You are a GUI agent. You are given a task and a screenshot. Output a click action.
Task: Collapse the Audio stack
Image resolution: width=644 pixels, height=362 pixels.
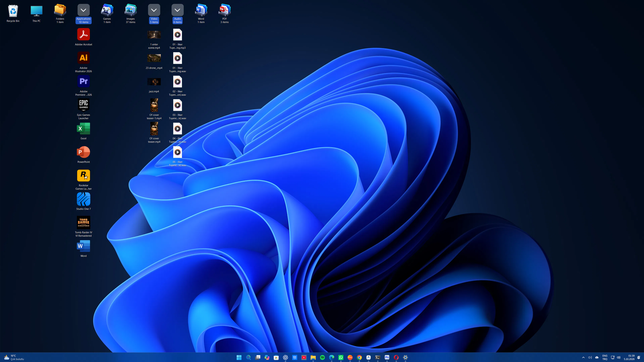[x=178, y=10]
